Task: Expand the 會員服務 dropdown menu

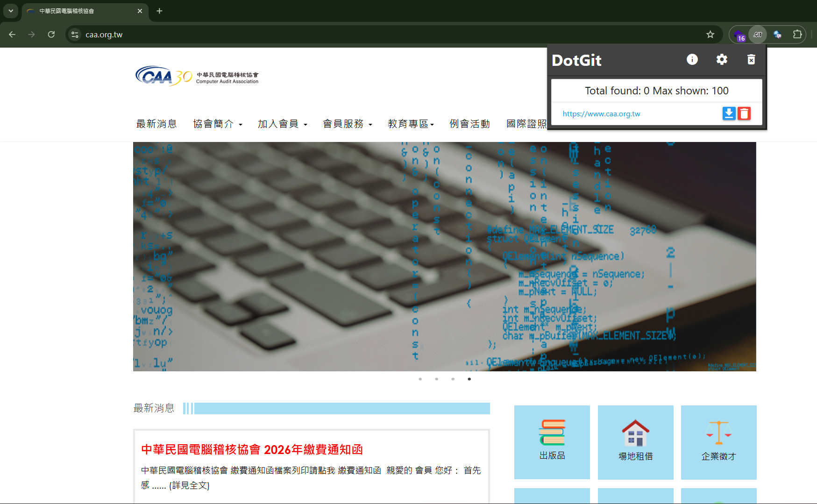Action: click(348, 124)
